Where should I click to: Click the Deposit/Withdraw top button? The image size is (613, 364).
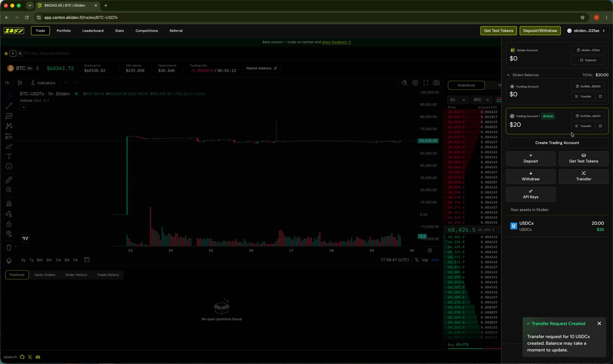[x=540, y=31]
